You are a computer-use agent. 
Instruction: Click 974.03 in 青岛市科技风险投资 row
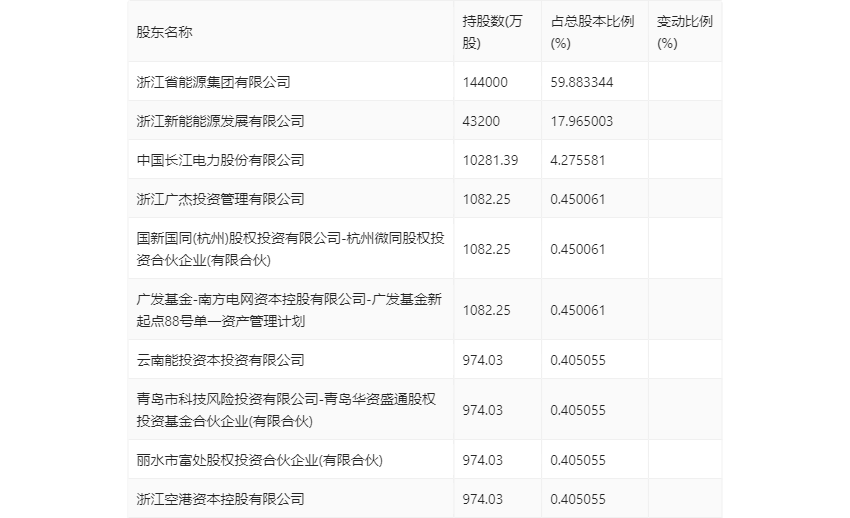[x=482, y=410]
